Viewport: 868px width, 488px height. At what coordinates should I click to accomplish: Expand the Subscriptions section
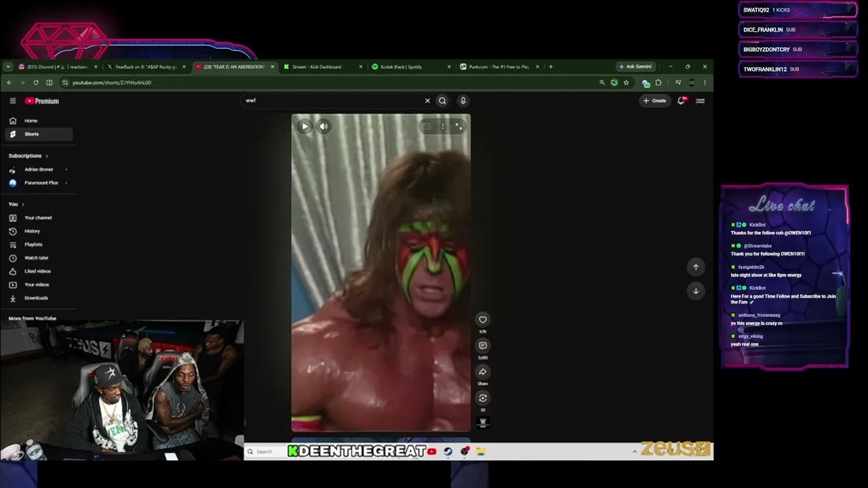28,156
